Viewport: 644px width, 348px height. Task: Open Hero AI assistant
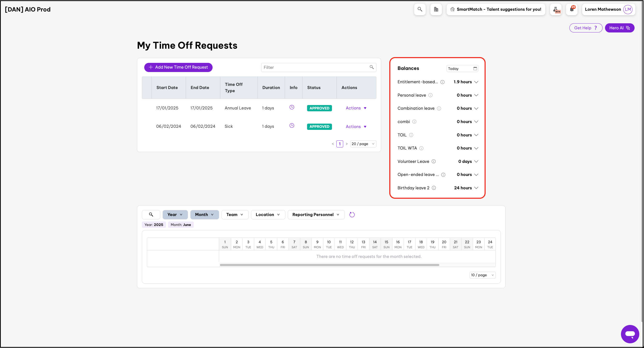pyautogui.click(x=619, y=28)
